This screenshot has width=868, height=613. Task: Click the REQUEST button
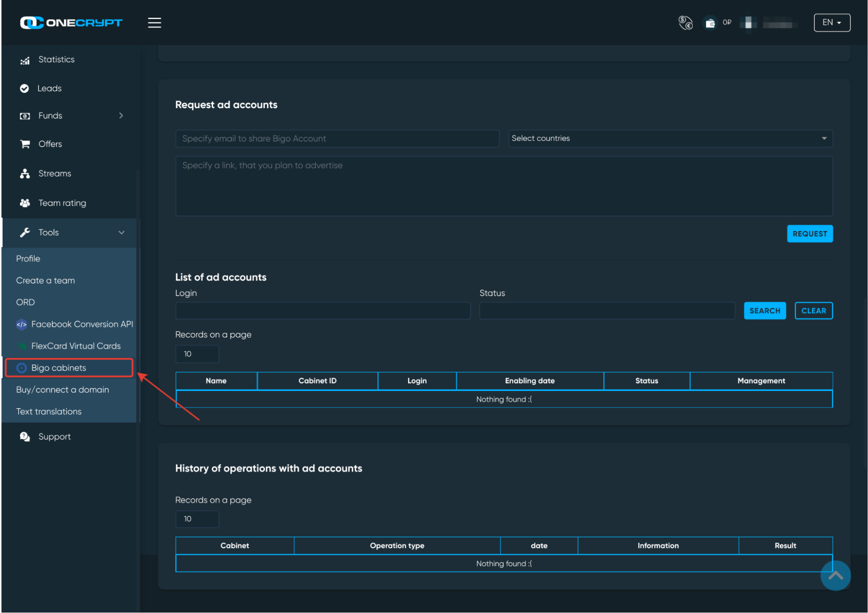(810, 234)
